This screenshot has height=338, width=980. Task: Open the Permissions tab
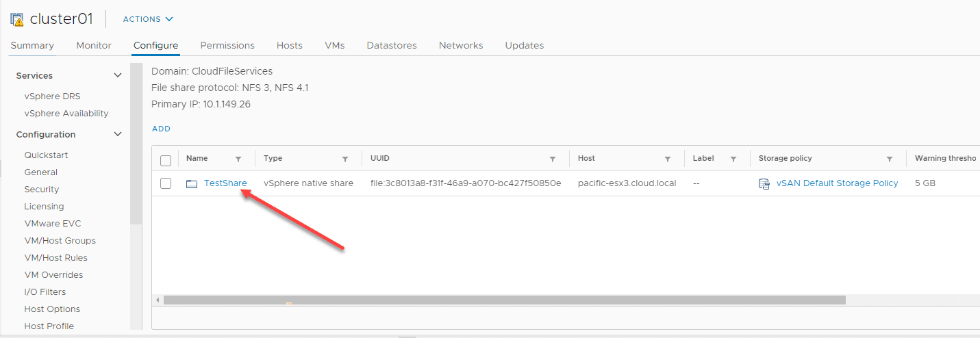click(227, 45)
